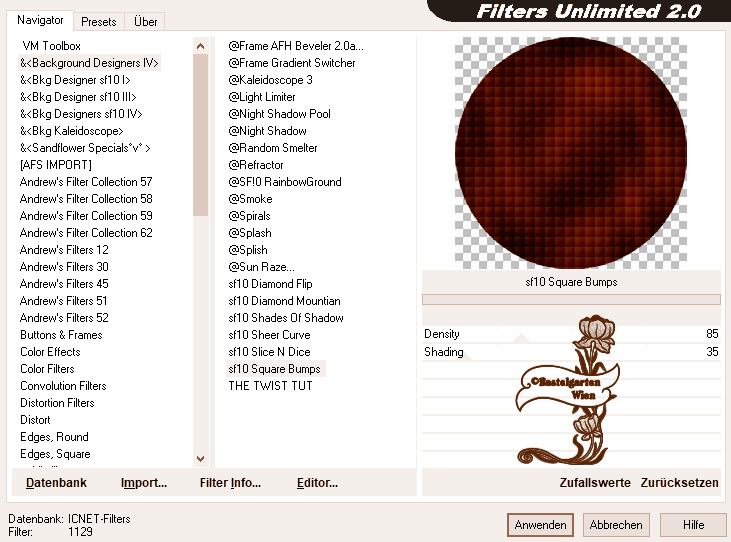Select the Convolution Filters category
731x542 pixels.
63,386
